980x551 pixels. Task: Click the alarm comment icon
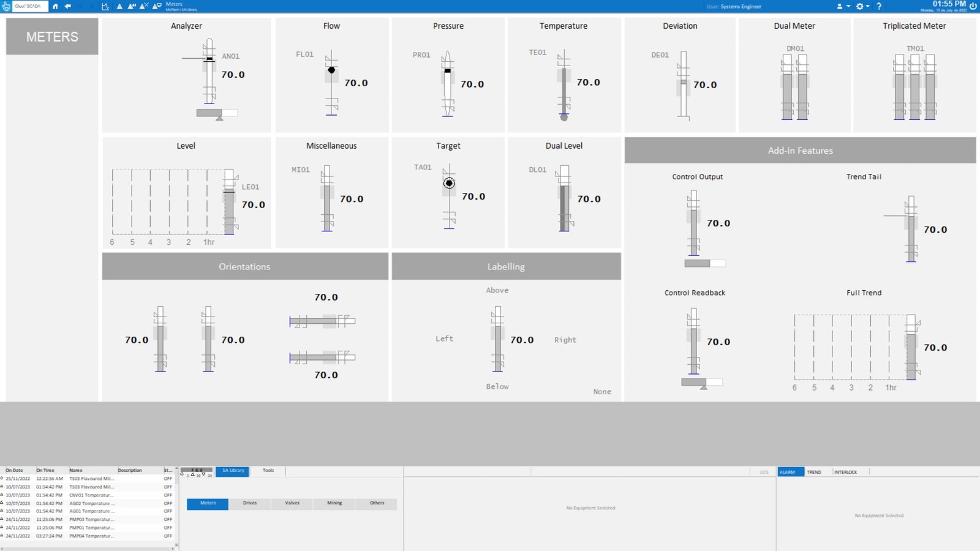pos(157,6)
